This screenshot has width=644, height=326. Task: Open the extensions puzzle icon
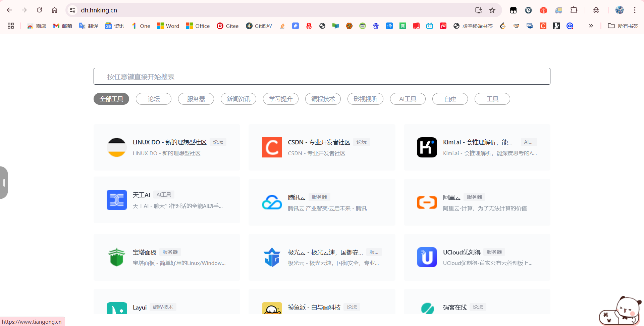pyautogui.click(x=574, y=10)
